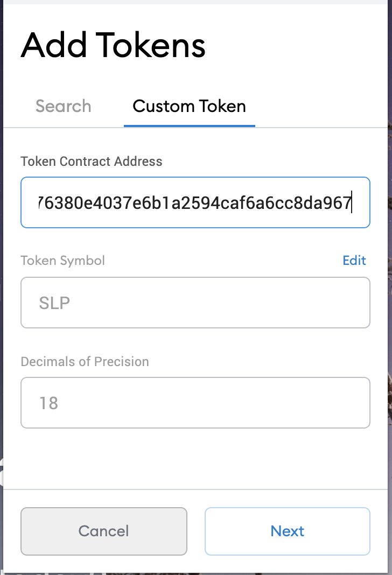The height and width of the screenshot is (575, 392).
Task: Click the number 18 in decimals box
Action: click(48, 403)
